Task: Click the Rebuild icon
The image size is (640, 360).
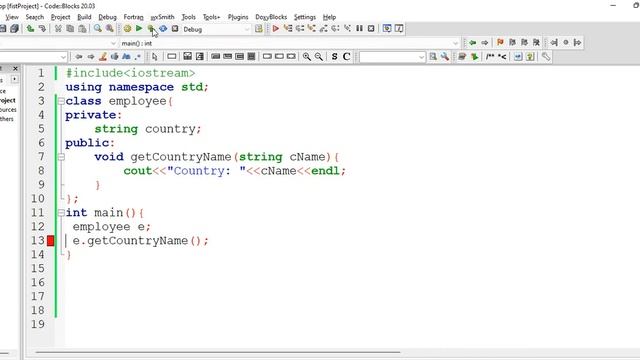Action: coord(163,29)
